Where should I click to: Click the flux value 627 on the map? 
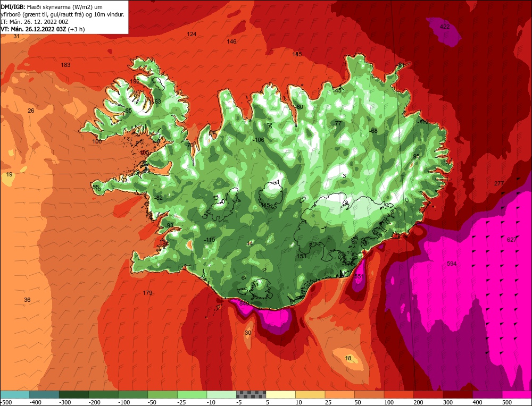[512, 240]
